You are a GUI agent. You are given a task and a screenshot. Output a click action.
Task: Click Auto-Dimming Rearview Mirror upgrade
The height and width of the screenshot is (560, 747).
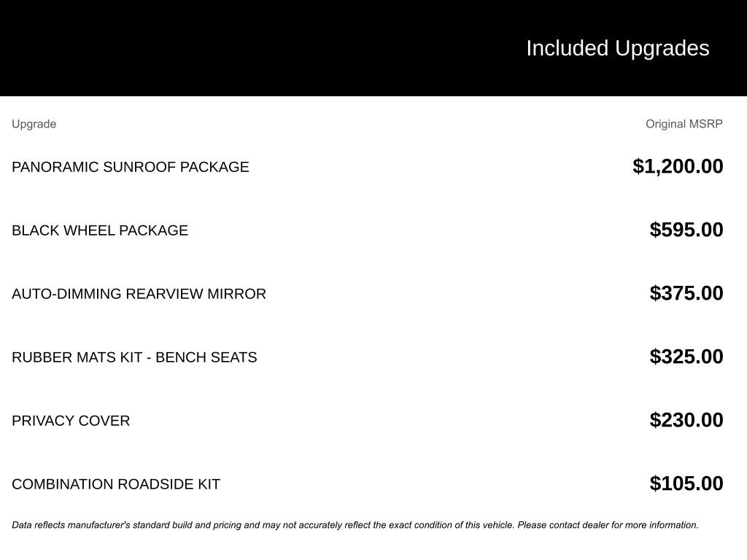tap(139, 294)
